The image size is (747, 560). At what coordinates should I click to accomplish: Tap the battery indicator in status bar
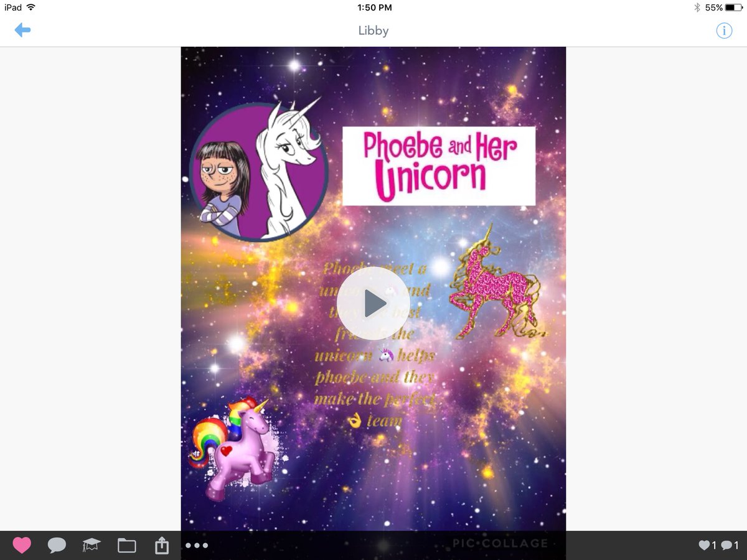733,7
